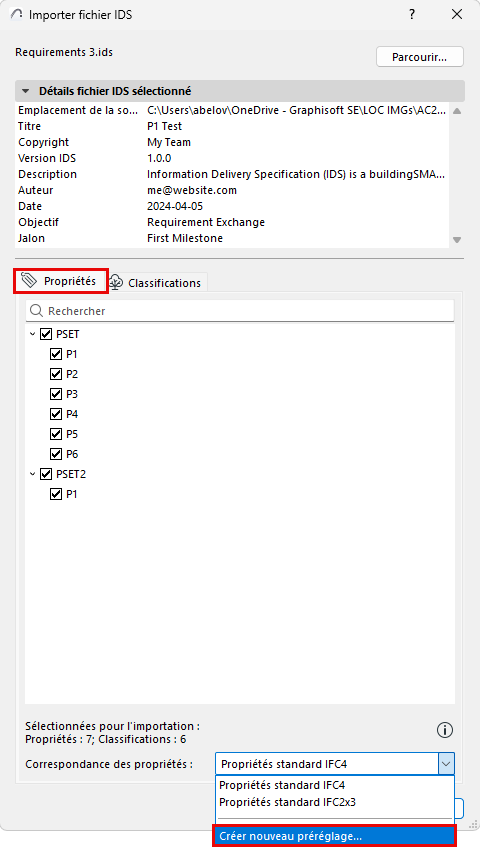Click details list scroll up arrow
Image resolution: width=480 pixels, height=853 pixels.
pyautogui.click(x=457, y=111)
